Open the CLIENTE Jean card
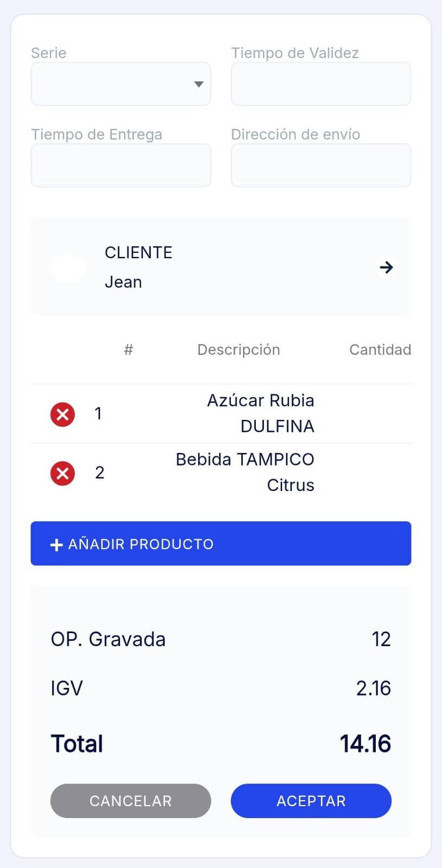The height and width of the screenshot is (868, 442). 220,266
